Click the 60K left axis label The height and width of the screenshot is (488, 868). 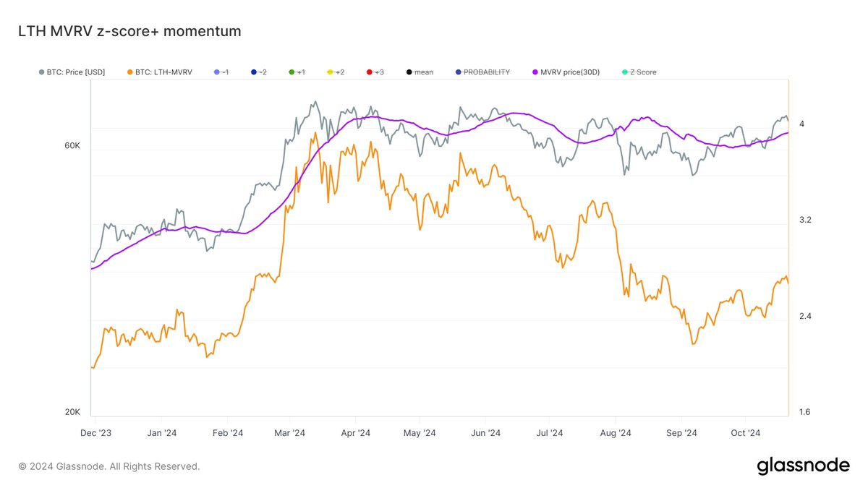(72, 145)
